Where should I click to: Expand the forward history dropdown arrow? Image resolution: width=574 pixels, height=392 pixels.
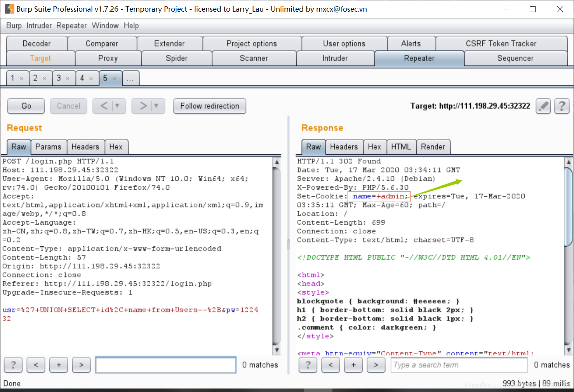click(x=157, y=106)
